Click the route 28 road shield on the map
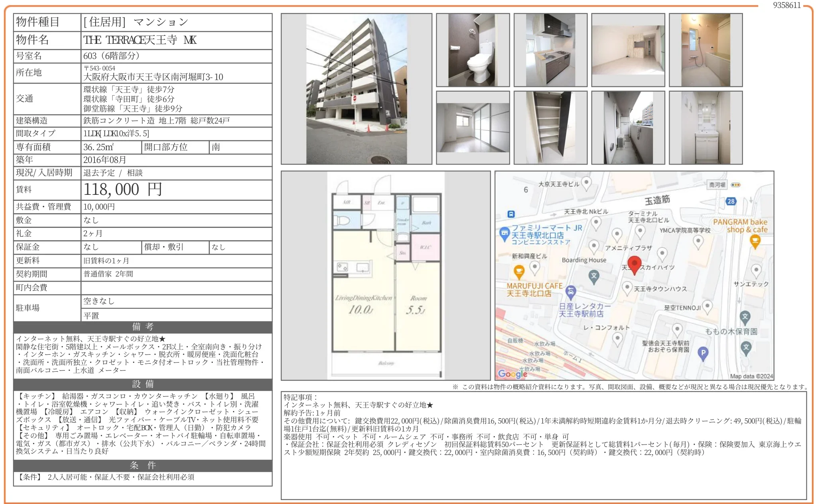Viewport: 819px width, 504px height. tap(731, 201)
